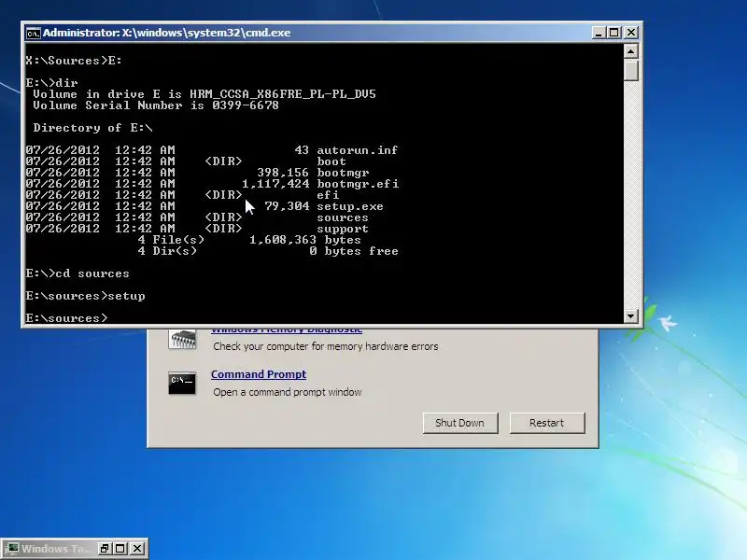Click the autorun.inf file name
747x560 pixels.
pos(358,150)
